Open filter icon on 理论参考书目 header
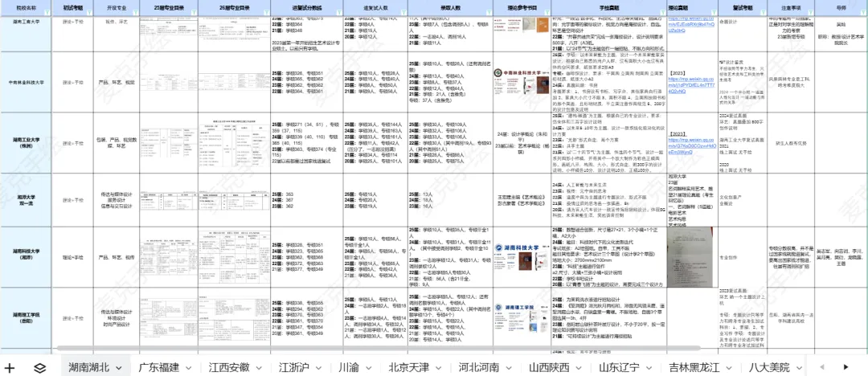The height and width of the screenshot is (376, 868). 546,11
